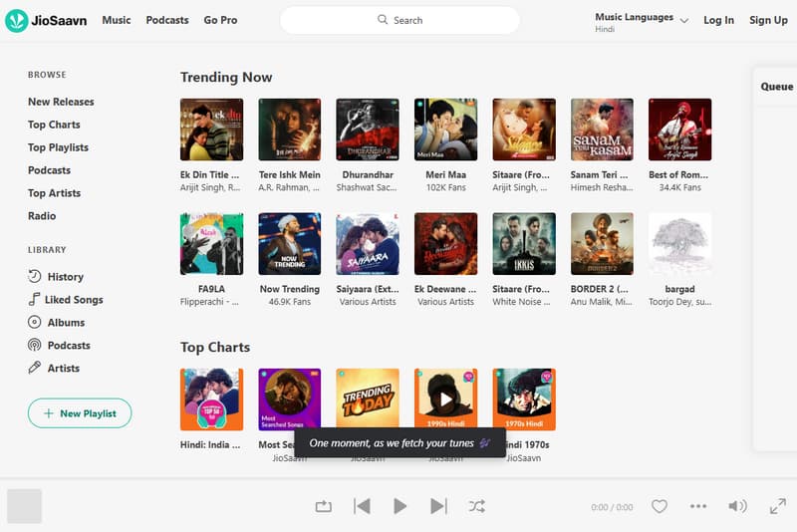This screenshot has width=797, height=532.
Task: Click the Trending Now heading
Action: pyautogui.click(x=226, y=78)
